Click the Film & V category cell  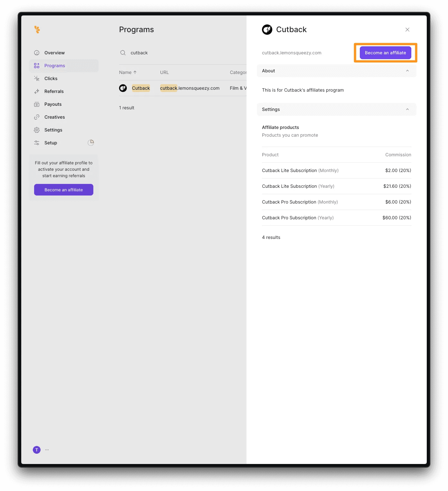pos(238,88)
